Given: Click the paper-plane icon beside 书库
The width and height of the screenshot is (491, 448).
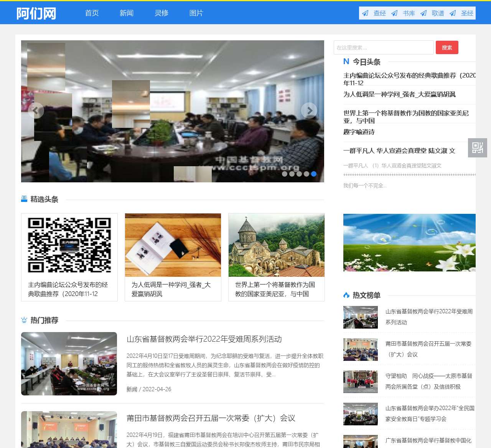Looking at the screenshot, I should coord(395,13).
